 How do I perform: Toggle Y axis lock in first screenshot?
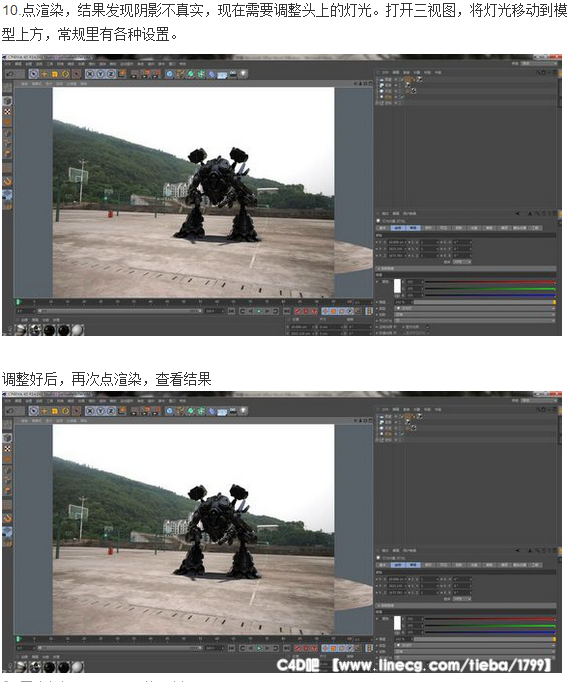100,74
